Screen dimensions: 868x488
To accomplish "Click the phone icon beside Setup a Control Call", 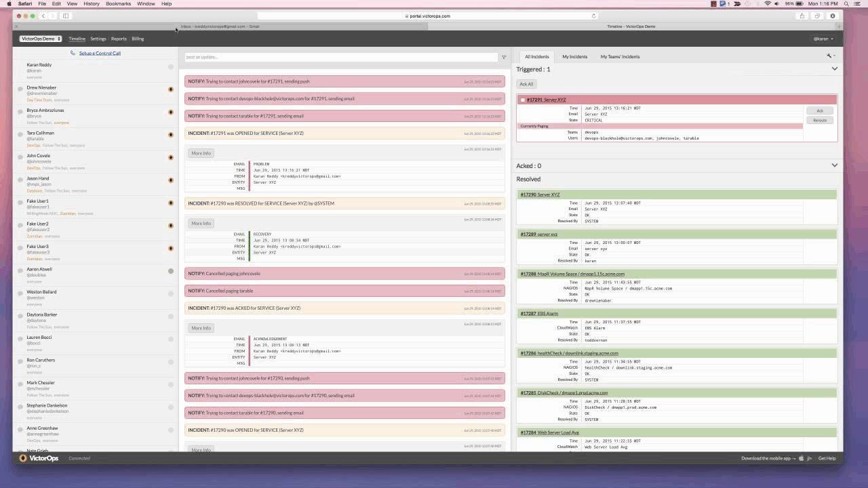I will pyautogui.click(x=73, y=53).
